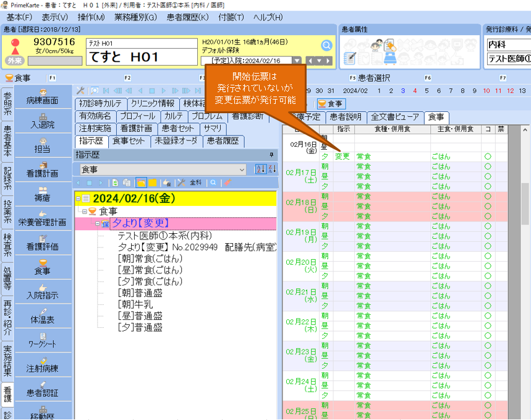The width and height of the screenshot is (531, 420).
Task: Switch to the クリニック情報 tab
Action: pos(153,103)
